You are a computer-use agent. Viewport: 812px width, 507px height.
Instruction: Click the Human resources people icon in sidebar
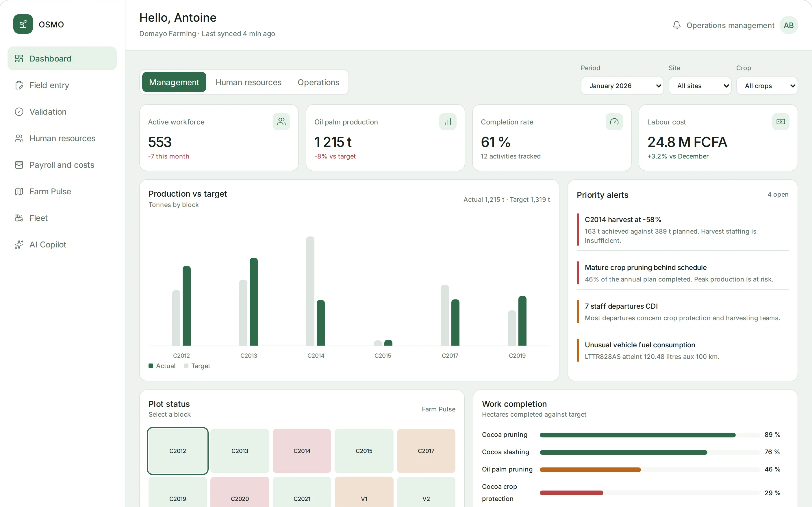click(x=19, y=138)
